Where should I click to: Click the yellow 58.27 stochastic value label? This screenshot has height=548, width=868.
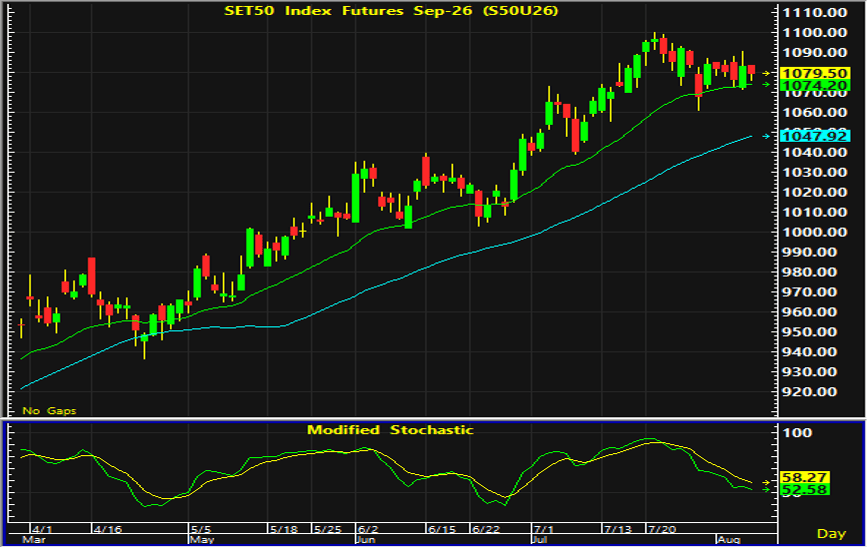804,477
